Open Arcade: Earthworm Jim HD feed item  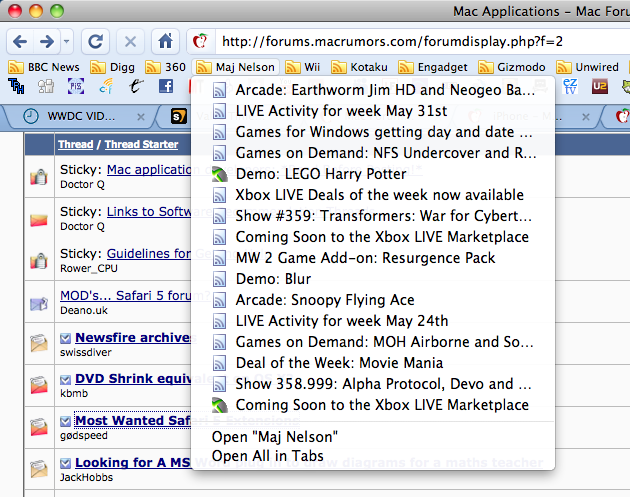pyautogui.click(x=374, y=90)
